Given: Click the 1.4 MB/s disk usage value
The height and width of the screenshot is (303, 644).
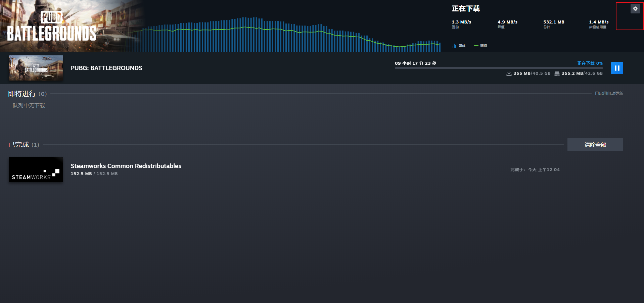Looking at the screenshot, I should coord(599,22).
